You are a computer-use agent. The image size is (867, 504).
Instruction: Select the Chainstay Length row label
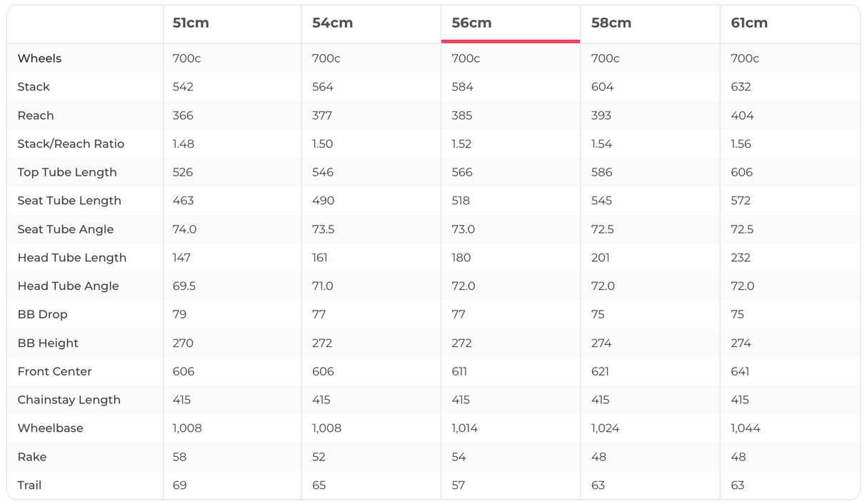click(69, 400)
